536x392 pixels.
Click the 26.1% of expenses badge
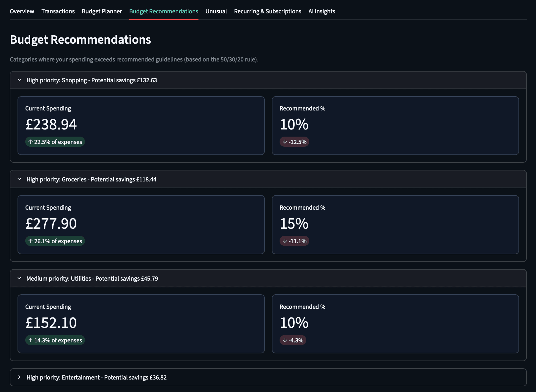coord(55,241)
